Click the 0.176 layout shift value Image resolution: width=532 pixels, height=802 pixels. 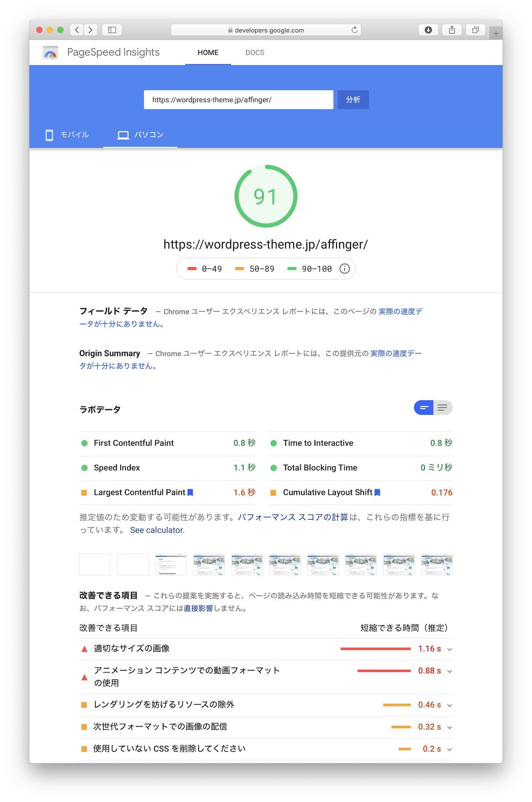pyautogui.click(x=442, y=493)
